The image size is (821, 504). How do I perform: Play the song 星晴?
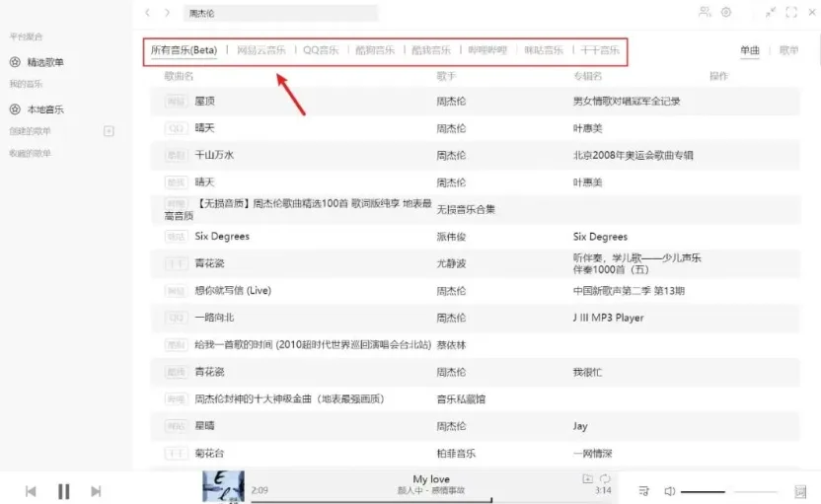(x=204, y=426)
